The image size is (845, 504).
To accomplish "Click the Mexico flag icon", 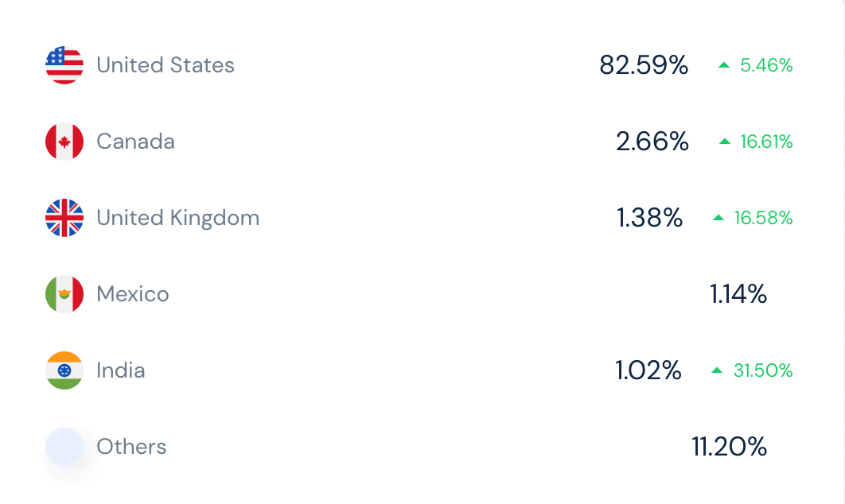I will coord(64,294).
